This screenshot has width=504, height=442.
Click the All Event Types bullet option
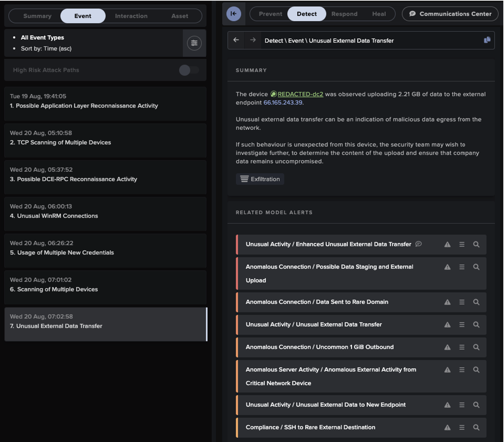(x=42, y=37)
